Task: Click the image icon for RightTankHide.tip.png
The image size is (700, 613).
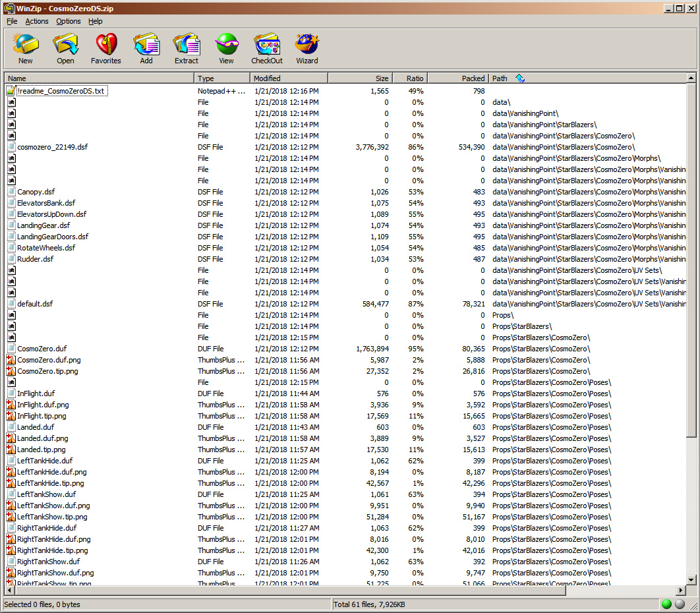Action: click(11, 550)
